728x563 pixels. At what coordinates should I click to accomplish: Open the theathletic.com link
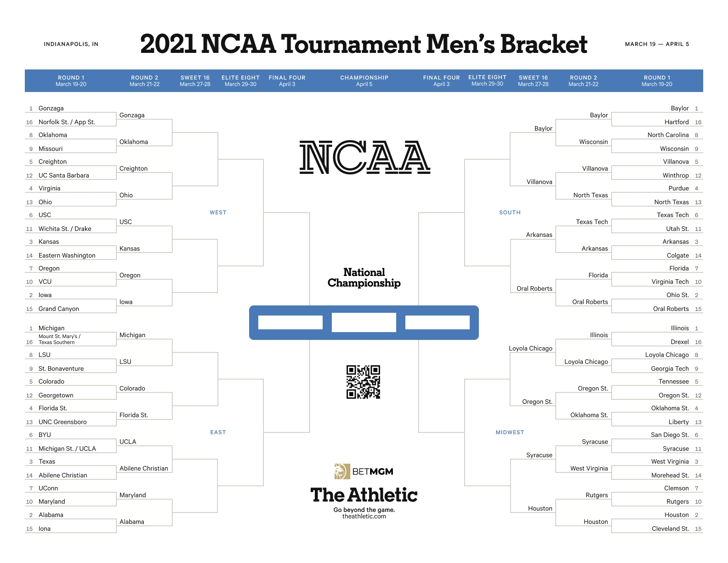pyautogui.click(x=364, y=517)
